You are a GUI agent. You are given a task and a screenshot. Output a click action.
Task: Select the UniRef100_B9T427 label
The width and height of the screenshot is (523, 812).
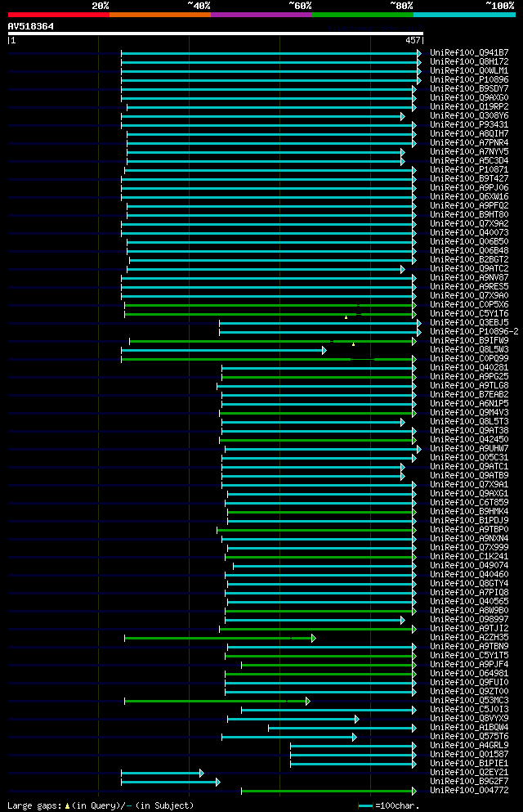(x=469, y=178)
